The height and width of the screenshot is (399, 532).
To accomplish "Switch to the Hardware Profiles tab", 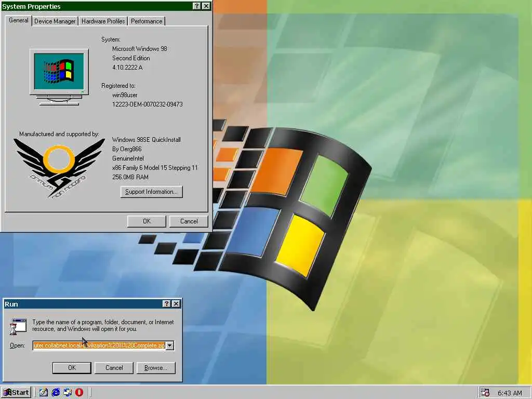I will pos(103,21).
